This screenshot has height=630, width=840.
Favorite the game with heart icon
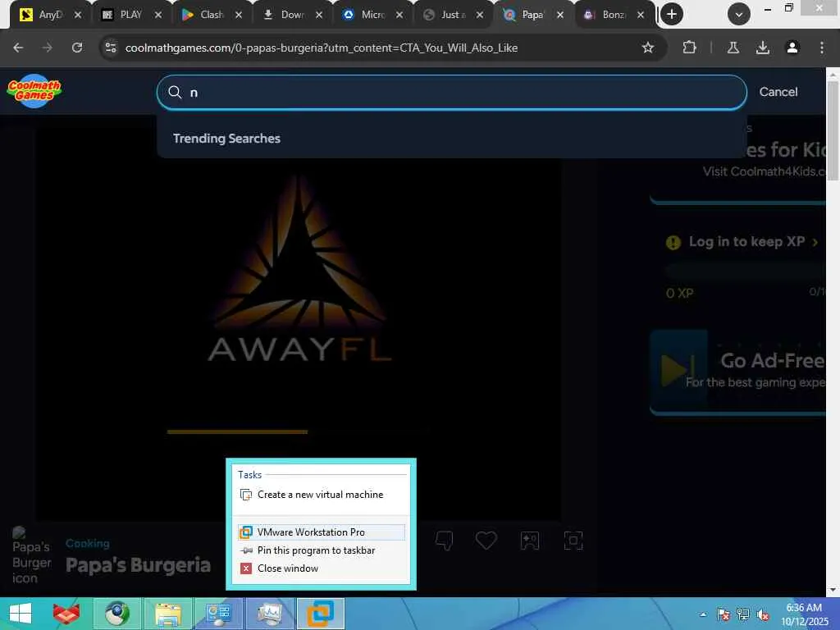pos(486,541)
